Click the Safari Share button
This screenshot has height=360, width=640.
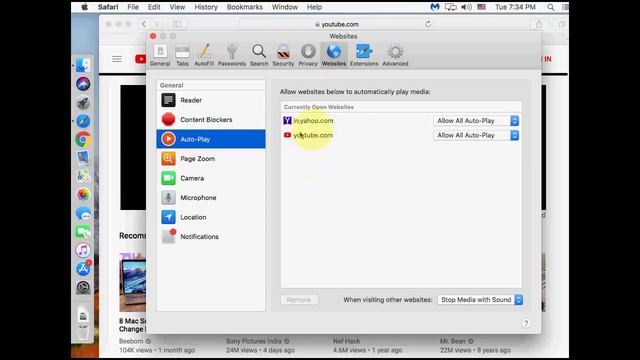(539, 24)
